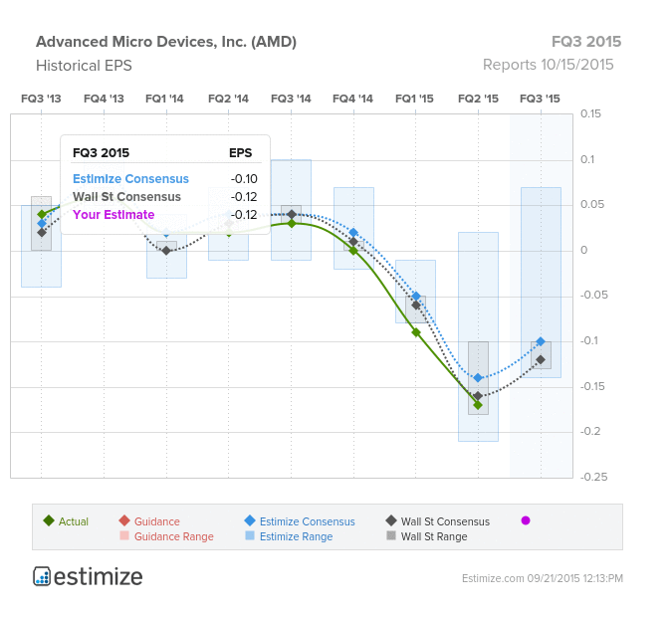Select the FQ3 '13 quarter label

(x=41, y=99)
